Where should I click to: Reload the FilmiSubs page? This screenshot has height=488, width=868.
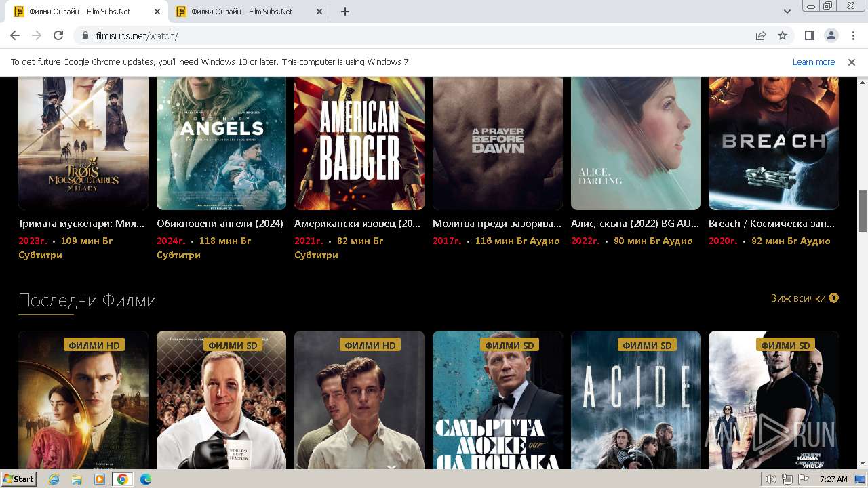click(58, 35)
